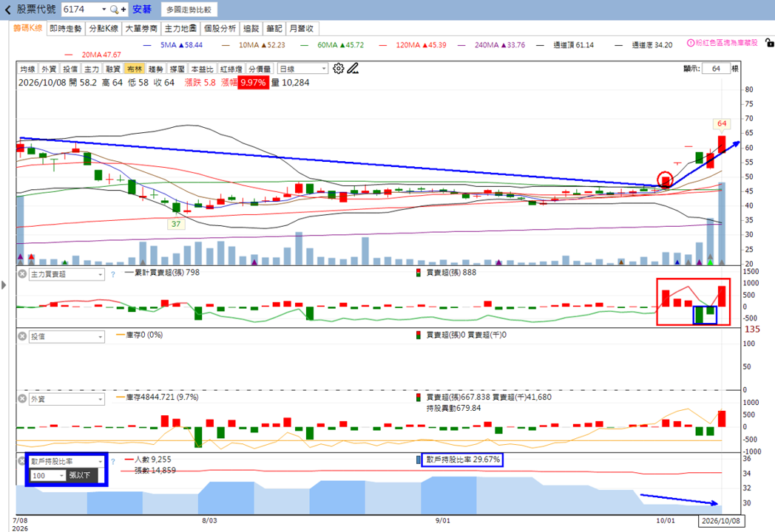Close the 散戶持股比率 indicator panel
The height and width of the screenshot is (532, 775).
point(21,461)
